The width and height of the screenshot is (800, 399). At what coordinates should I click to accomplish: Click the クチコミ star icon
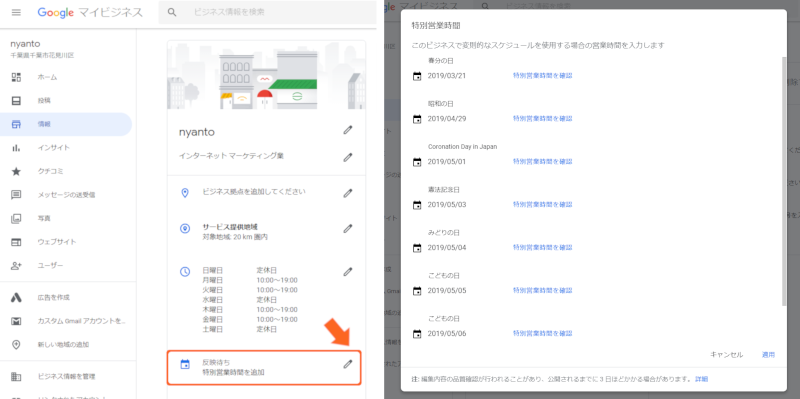pos(16,171)
